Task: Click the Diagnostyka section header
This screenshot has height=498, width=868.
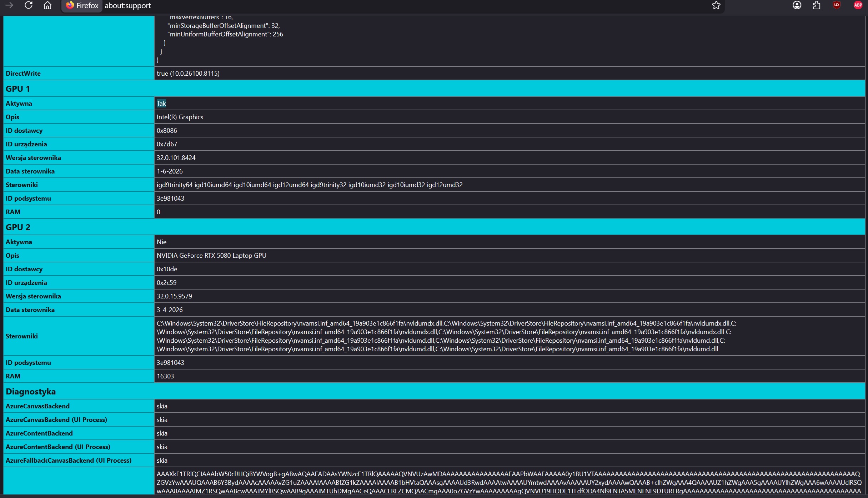Action: (31, 391)
